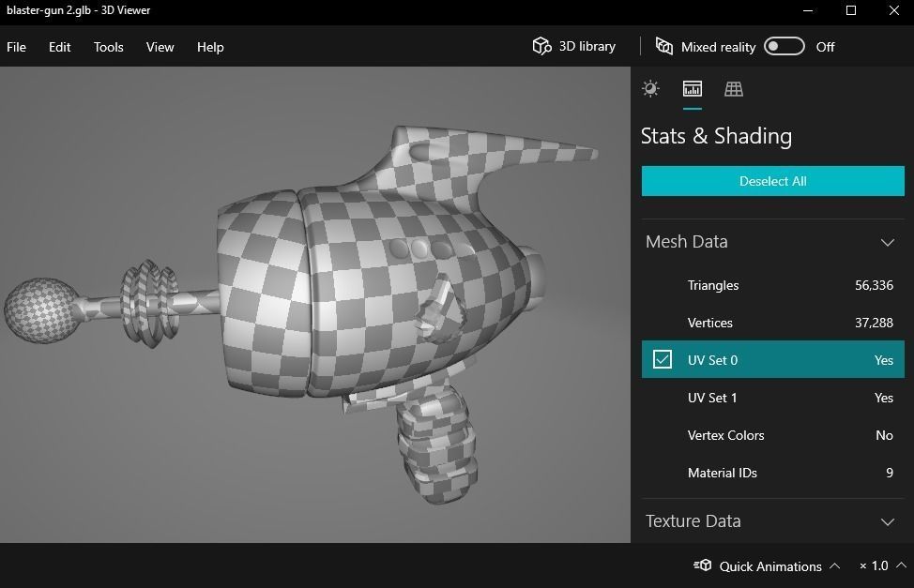Select the Triangles row
This screenshot has height=588, width=914.
pyautogui.click(x=773, y=285)
